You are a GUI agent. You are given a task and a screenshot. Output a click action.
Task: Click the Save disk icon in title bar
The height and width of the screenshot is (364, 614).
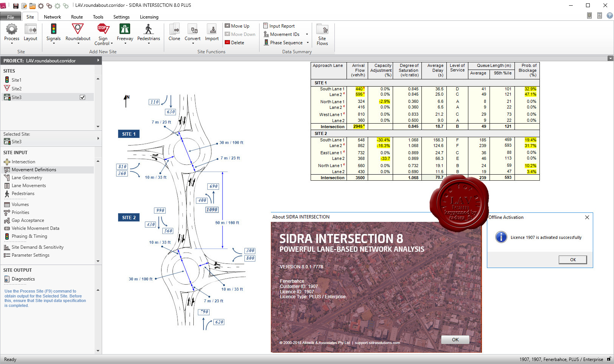(x=16, y=6)
